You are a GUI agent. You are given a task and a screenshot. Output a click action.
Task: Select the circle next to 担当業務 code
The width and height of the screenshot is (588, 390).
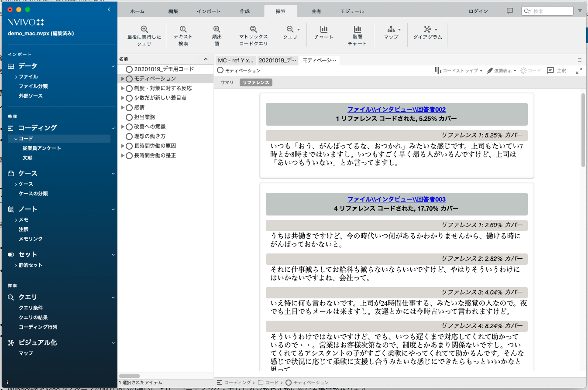coord(129,117)
